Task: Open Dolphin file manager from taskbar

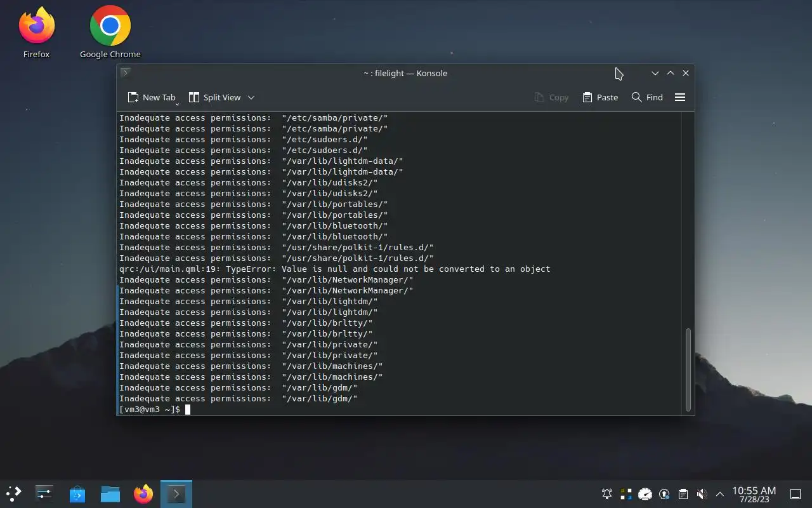Action: 110,493
